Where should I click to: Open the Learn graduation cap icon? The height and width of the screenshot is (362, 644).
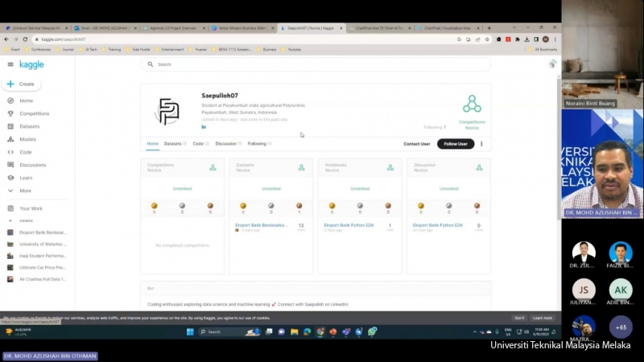click(10, 178)
